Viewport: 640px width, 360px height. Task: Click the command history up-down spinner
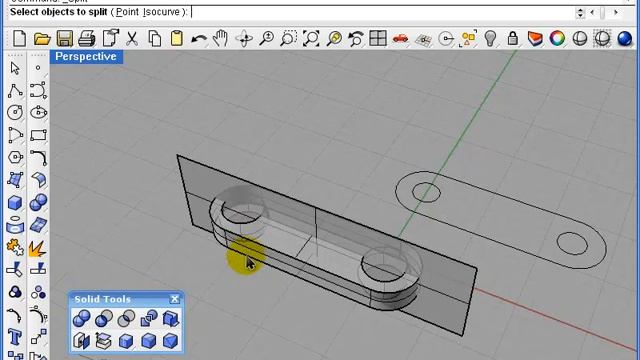pyautogui.click(x=580, y=13)
